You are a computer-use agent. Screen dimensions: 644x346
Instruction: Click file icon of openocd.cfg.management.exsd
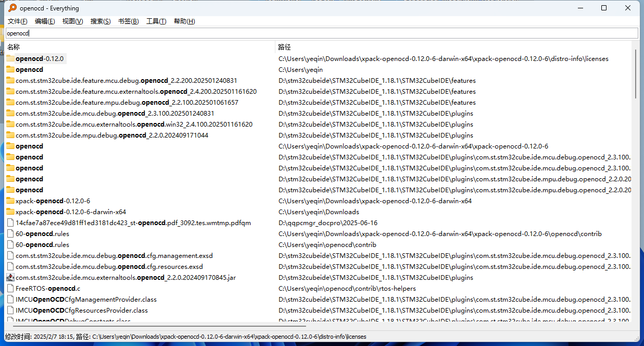pos(10,255)
